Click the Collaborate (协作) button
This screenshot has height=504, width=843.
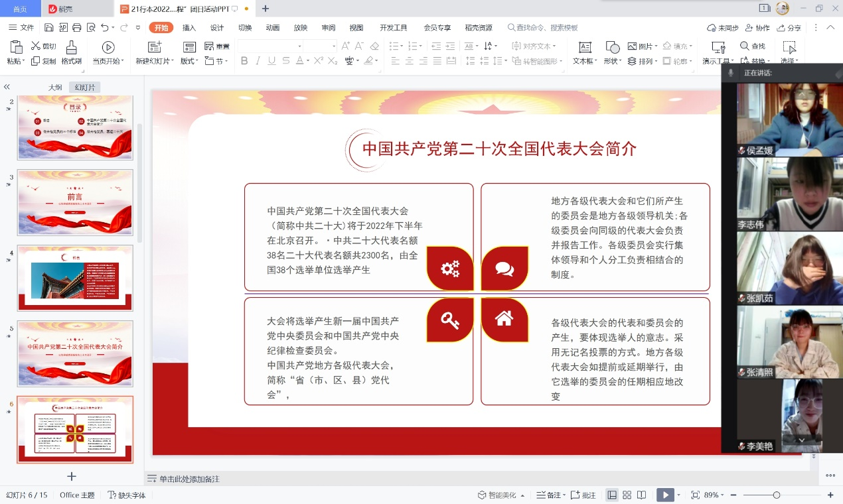(x=757, y=28)
